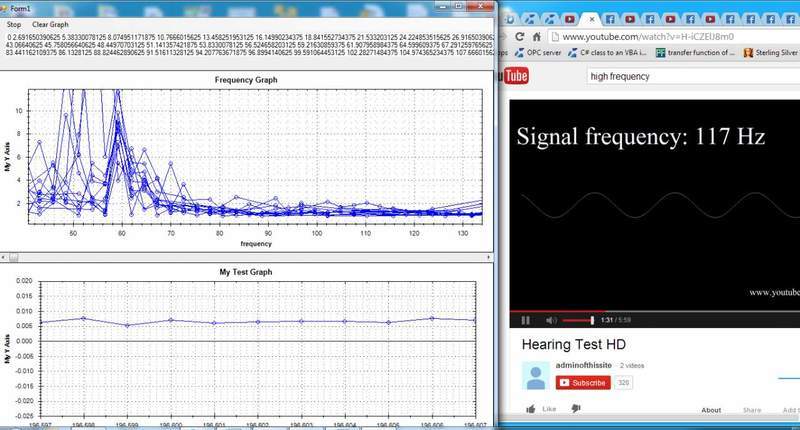Adjust the video volume slider
This screenshot has height=430, width=800.
click(x=578, y=320)
